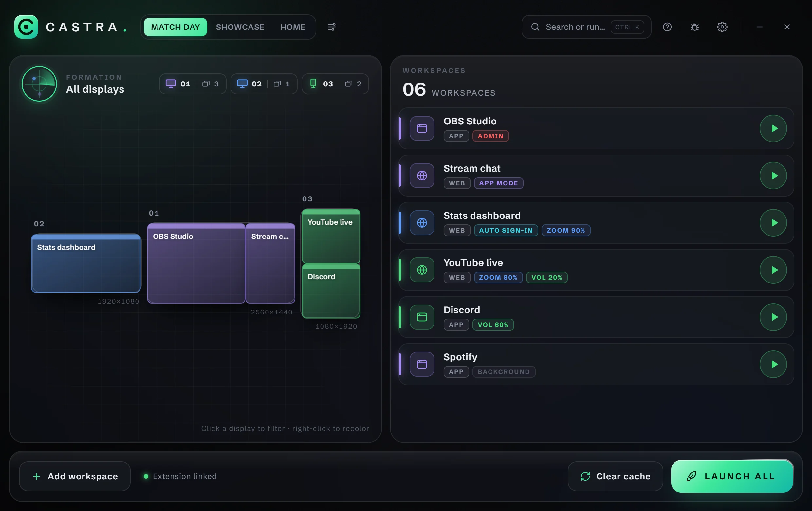Image resolution: width=812 pixels, height=511 pixels.
Task: Click the LAUNCH ALL button
Action: coord(732,476)
